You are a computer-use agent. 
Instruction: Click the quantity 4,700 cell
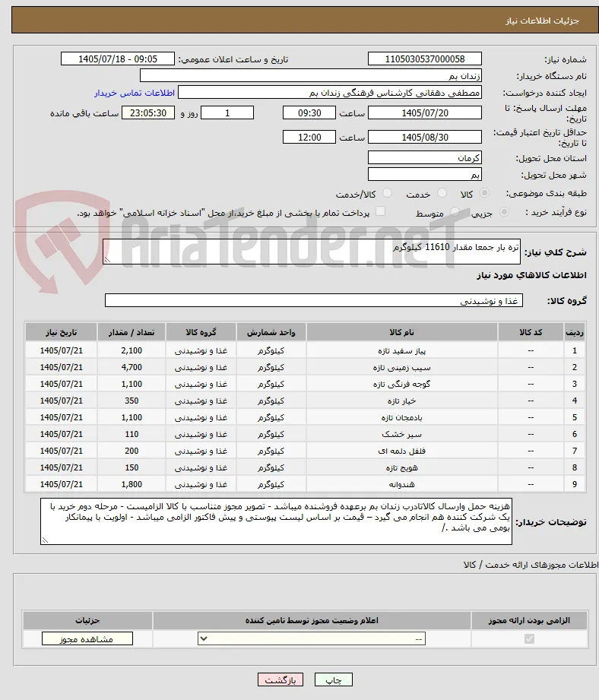click(132, 367)
